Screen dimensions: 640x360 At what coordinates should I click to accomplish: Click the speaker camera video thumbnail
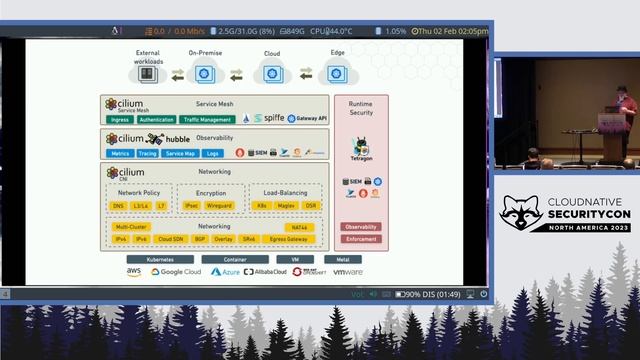567,113
